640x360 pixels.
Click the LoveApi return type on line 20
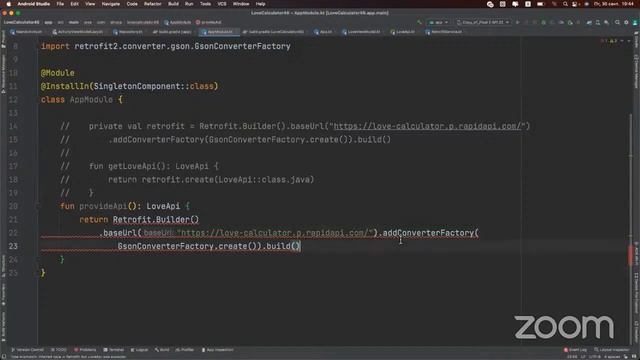163,206
